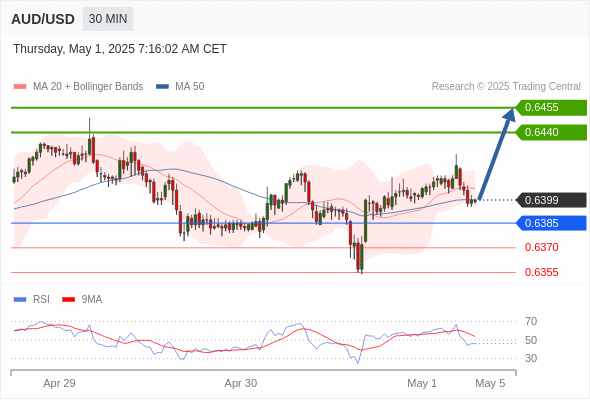Click the 9MA red legend marker

[68, 300]
